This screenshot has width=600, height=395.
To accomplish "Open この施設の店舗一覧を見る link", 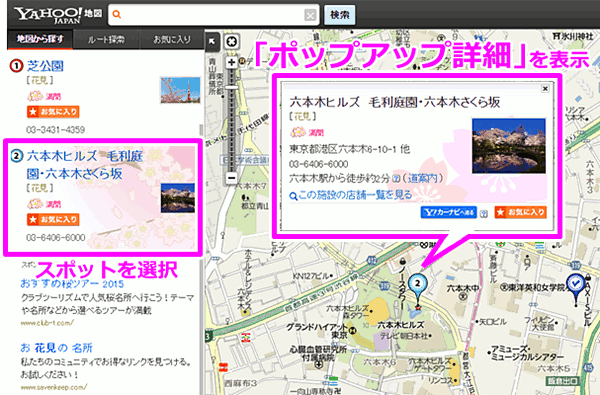I will [x=351, y=195].
